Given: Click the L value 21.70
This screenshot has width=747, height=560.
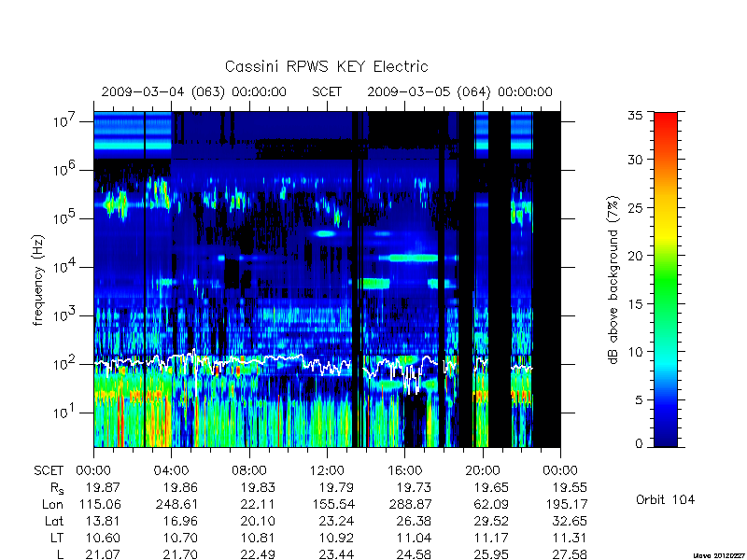Looking at the screenshot, I should (x=180, y=554).
